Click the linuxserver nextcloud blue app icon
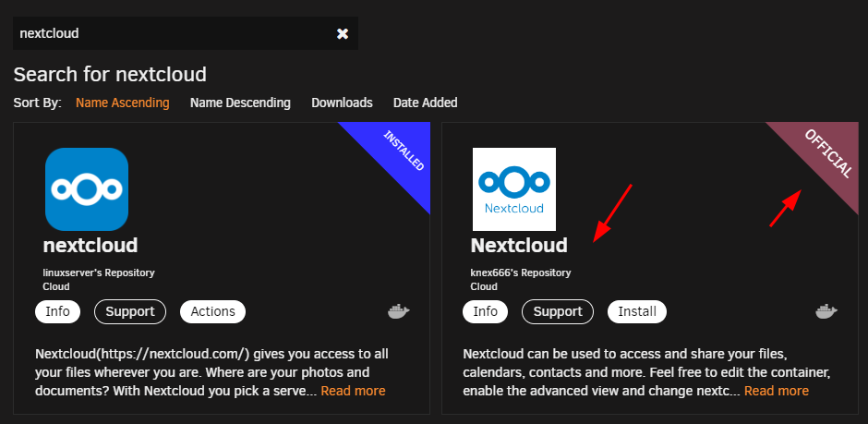 pyautogui.click(x=87, y=189)
